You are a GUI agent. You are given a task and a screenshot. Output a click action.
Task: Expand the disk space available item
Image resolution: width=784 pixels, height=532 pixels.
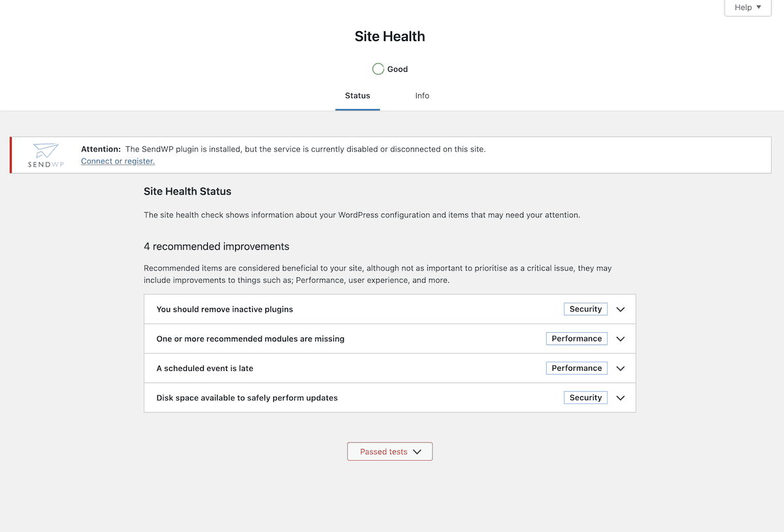click(x=619, y=397)
